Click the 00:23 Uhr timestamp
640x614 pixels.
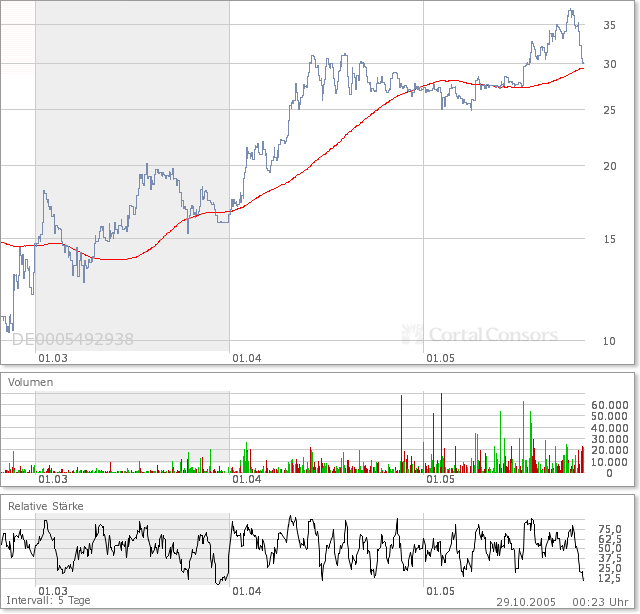point(600,601)
